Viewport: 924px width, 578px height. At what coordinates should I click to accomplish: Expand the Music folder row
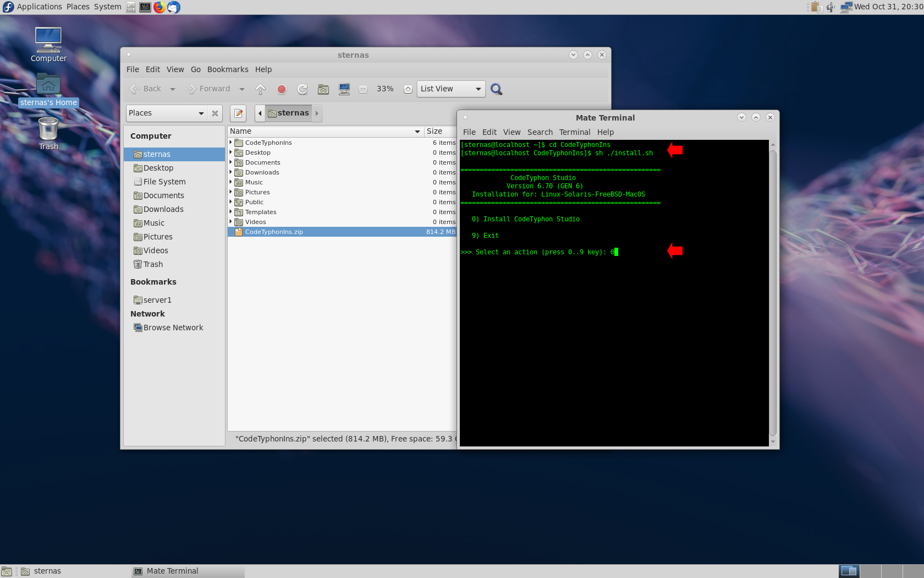pos(230,182)
